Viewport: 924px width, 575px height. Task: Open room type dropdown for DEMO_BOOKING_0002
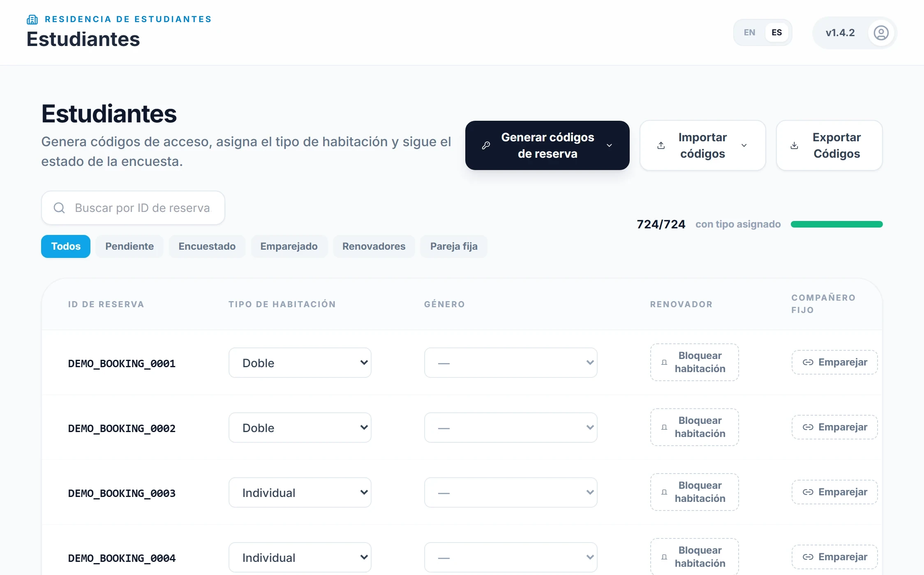pos(300,428)
